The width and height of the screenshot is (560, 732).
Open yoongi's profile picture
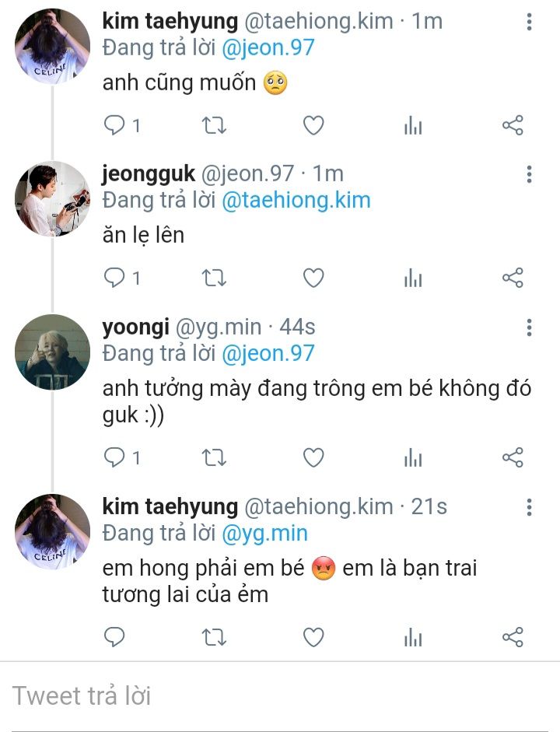(x=52, y=352)
